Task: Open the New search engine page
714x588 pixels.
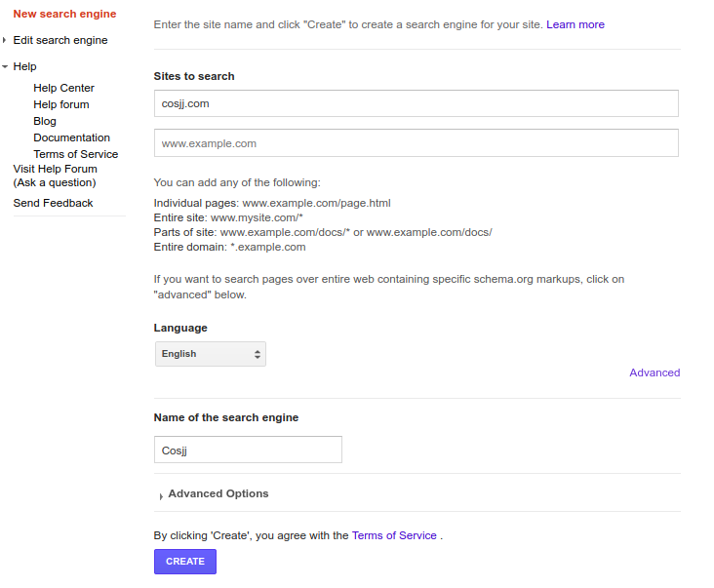Action: pos(64,14)
